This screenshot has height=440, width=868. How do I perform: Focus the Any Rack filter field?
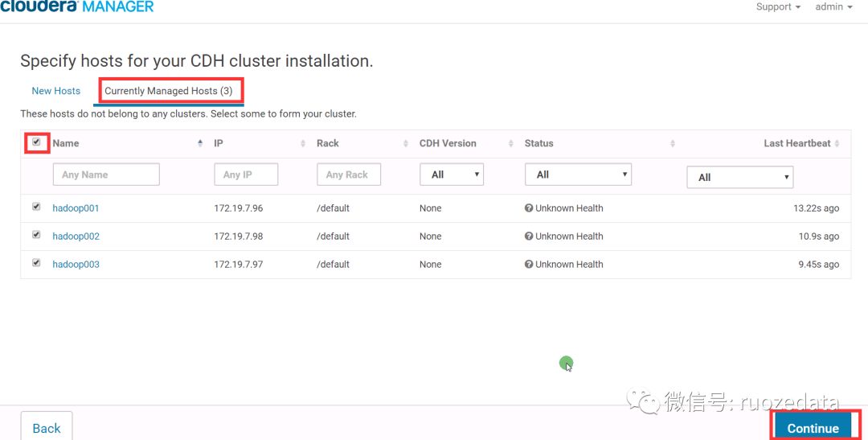[x=349, y=175]
